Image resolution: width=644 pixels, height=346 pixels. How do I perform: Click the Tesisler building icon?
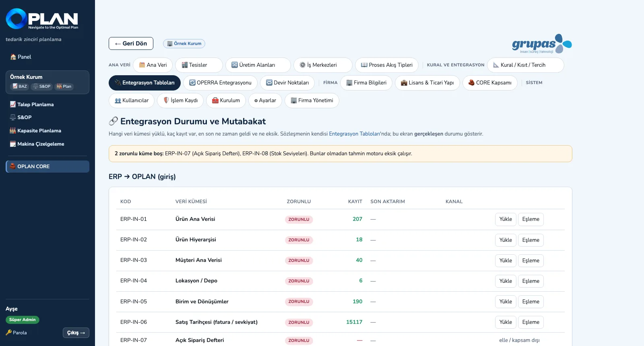tap(185, 65)
